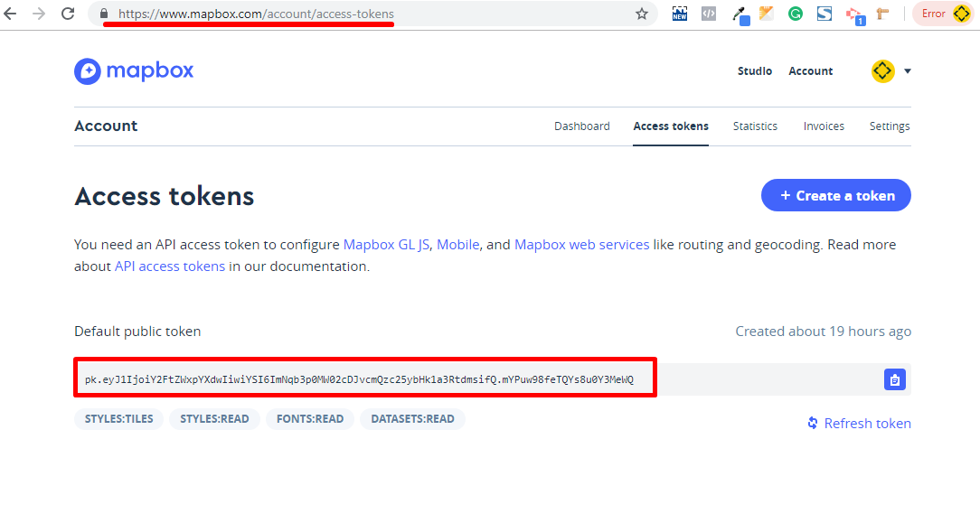
Task: Open the Grammarly green extension icon
Action: coord(795,14)
